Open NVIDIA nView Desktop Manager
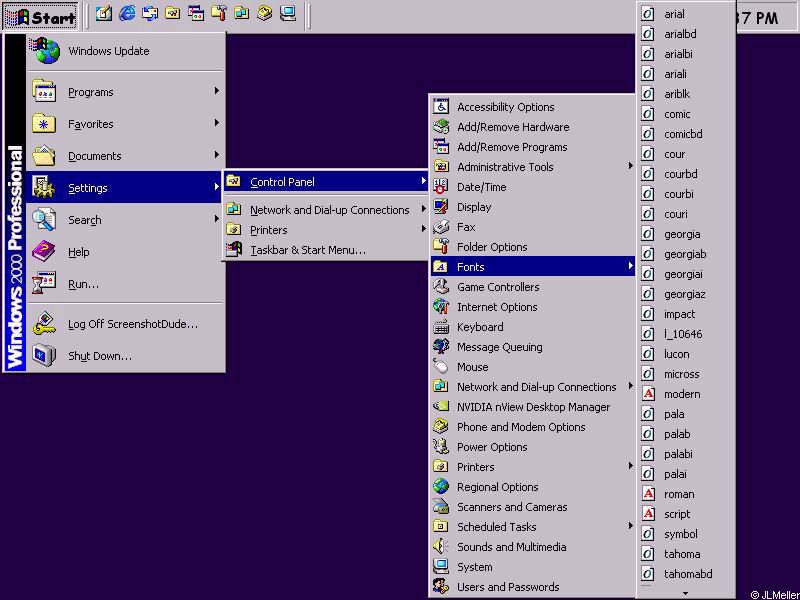800x600 pixels. 533,407
